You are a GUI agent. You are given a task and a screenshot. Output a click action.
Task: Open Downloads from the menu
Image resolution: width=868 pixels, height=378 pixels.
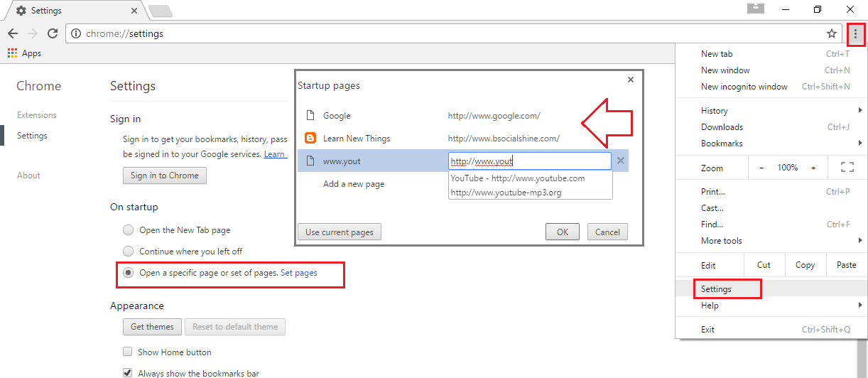[771, 127]
